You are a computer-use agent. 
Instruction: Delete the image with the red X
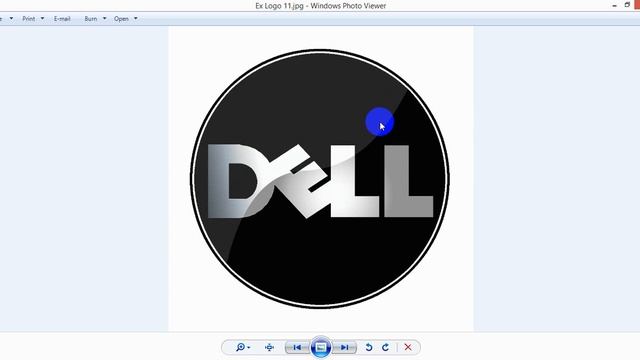(x=408, y=347)
